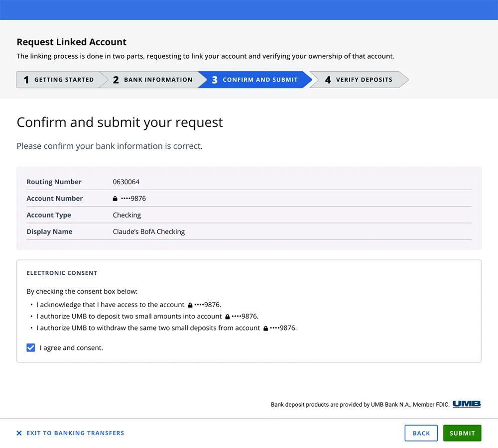
Task: Go back with the Back button
Action: coord(421,433)
